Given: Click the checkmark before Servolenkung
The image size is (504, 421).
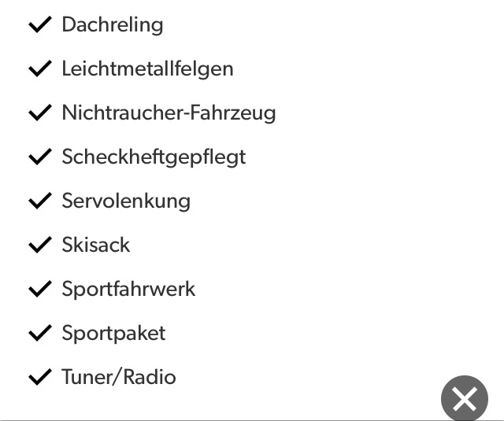Looking at the screenshot, I should [x=39, y=201].
